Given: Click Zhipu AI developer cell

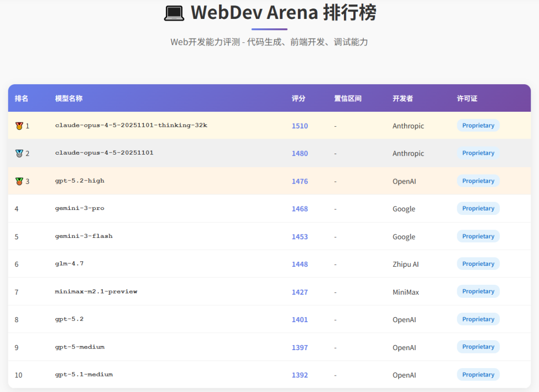Looking at the screenshot, I should 406,264.
